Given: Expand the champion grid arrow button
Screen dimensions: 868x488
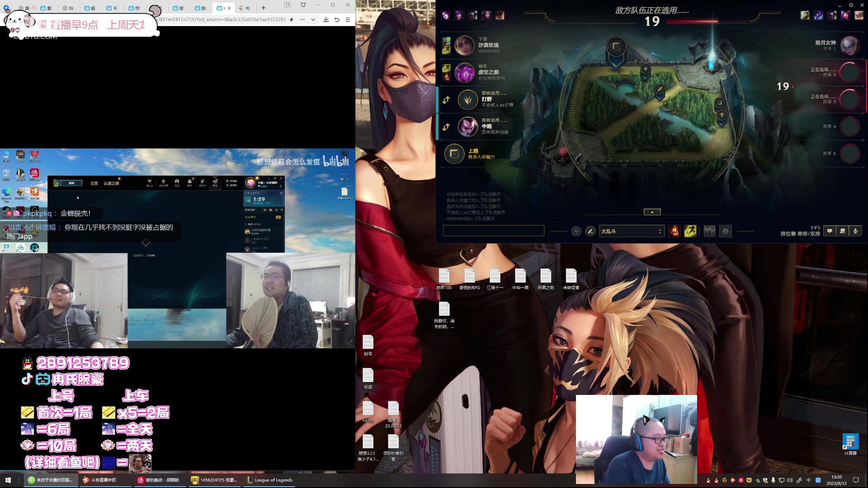Looking at the screenshot, I should (x=652, y=212).
